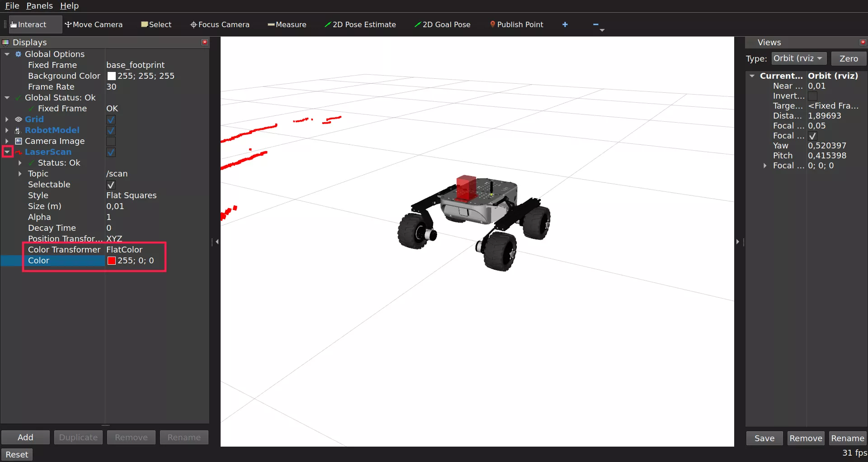Expand the RobotModel display entry
The height and width of the screenshot is (462, 868).
coord(7,130)
